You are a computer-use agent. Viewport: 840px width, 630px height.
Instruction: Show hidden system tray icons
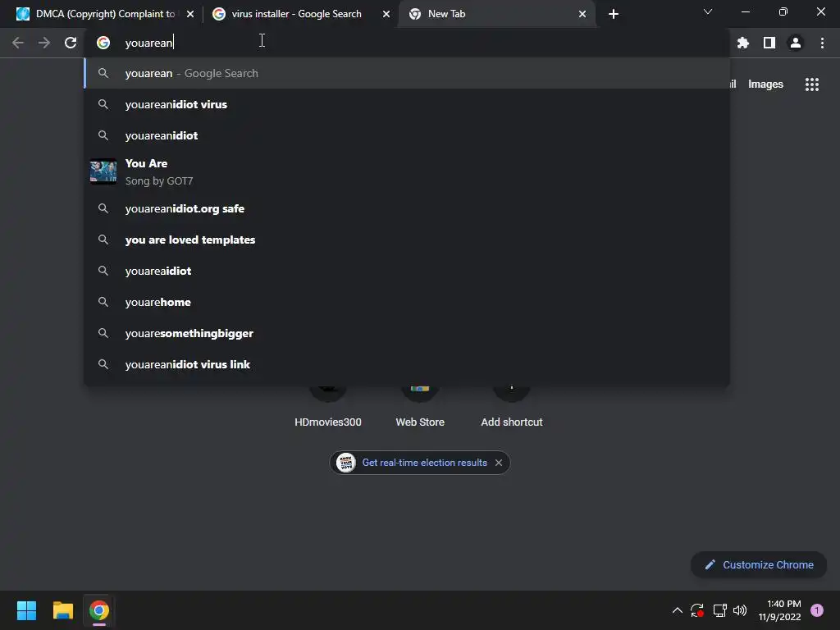(x=677, y=610)
